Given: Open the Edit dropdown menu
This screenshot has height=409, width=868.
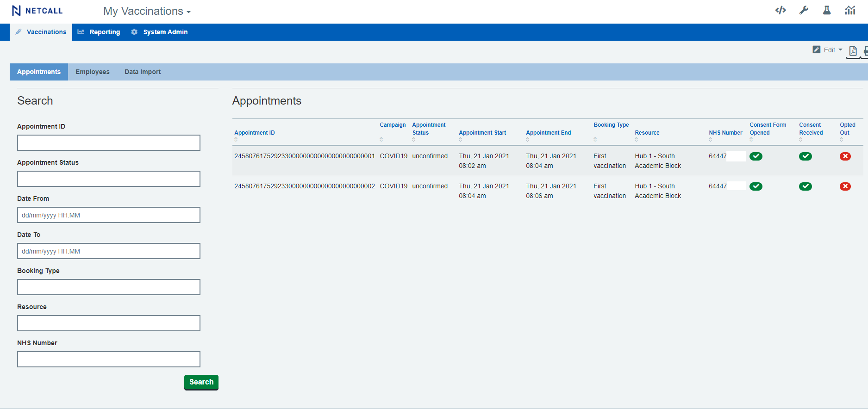Looking at the screenshot, I should (828, 50).
